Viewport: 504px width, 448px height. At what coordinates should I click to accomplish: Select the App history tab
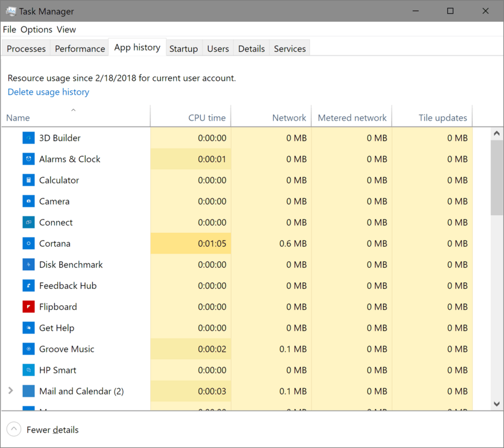pyautogui.click(x=137, y=47)
